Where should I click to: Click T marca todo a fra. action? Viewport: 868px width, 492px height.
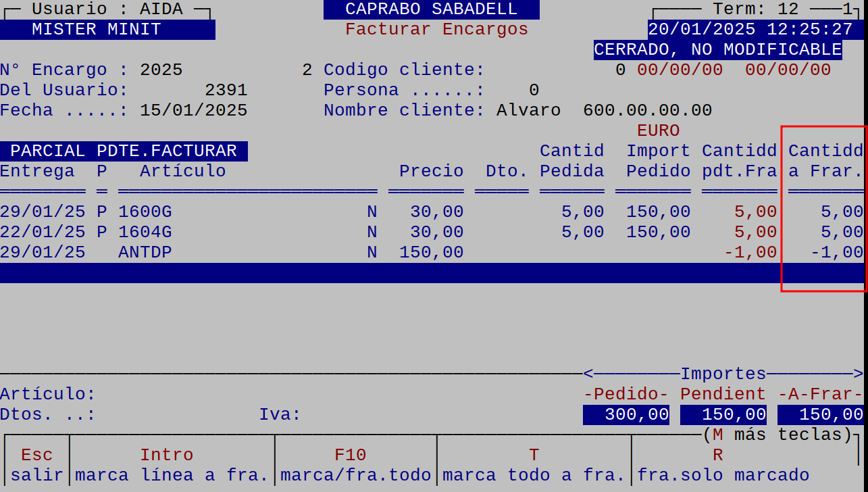pos(534,465)
